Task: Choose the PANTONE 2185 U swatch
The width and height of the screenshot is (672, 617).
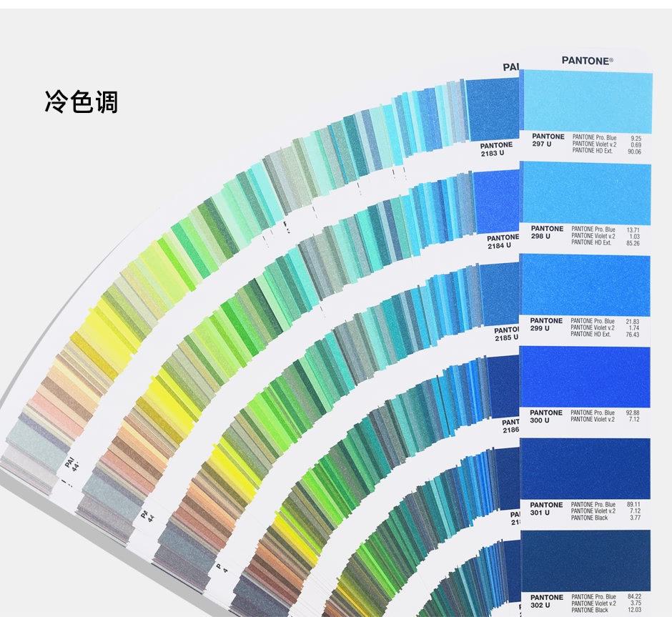Action: [500, 294]
